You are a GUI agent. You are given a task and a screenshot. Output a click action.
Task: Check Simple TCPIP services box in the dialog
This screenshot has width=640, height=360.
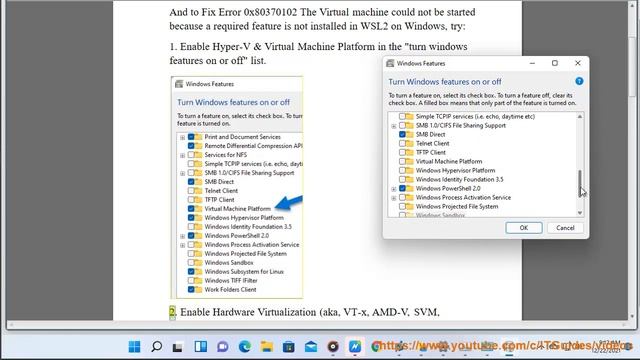pos(402,116)
